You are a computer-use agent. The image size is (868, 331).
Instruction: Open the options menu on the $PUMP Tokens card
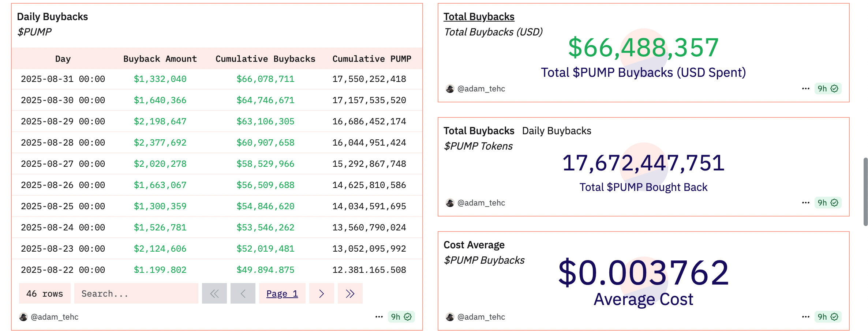pos(805,202)
